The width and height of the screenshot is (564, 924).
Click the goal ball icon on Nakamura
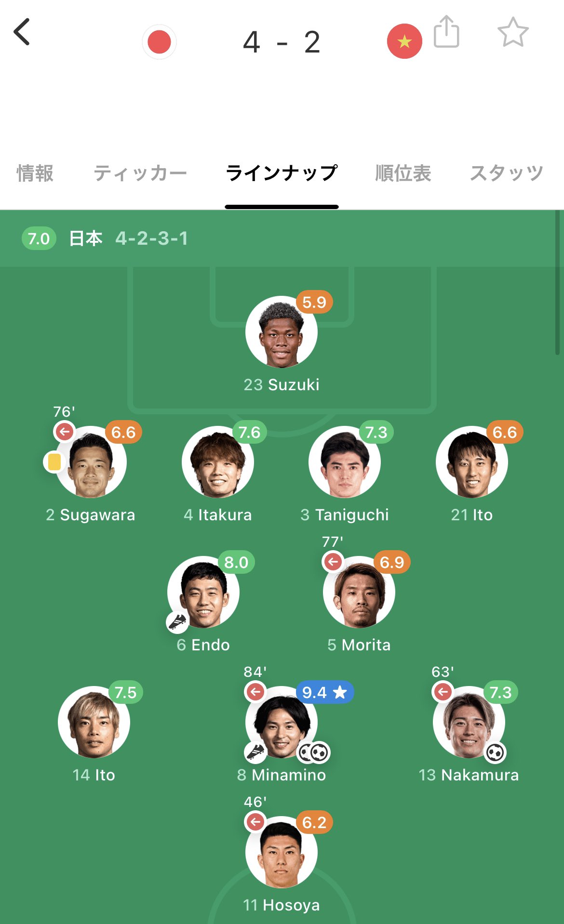[495, 752]
